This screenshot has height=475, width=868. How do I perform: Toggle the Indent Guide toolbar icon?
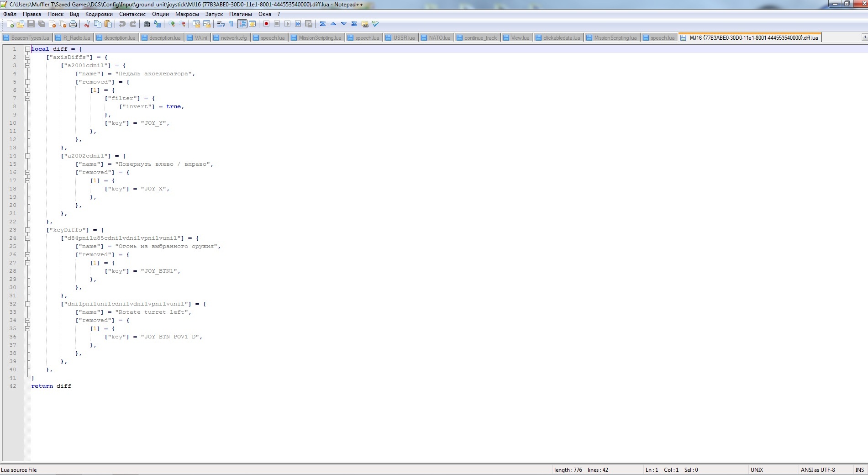pos(242,24)
